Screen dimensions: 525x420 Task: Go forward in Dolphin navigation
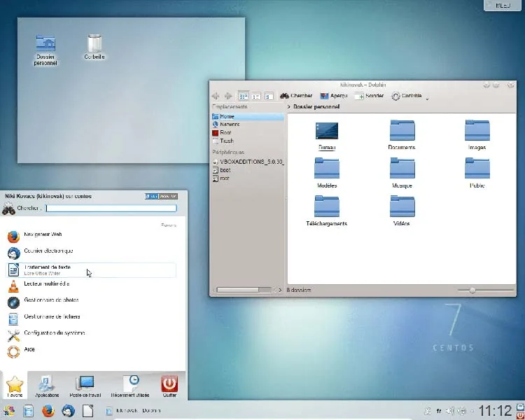click(228, 96)
